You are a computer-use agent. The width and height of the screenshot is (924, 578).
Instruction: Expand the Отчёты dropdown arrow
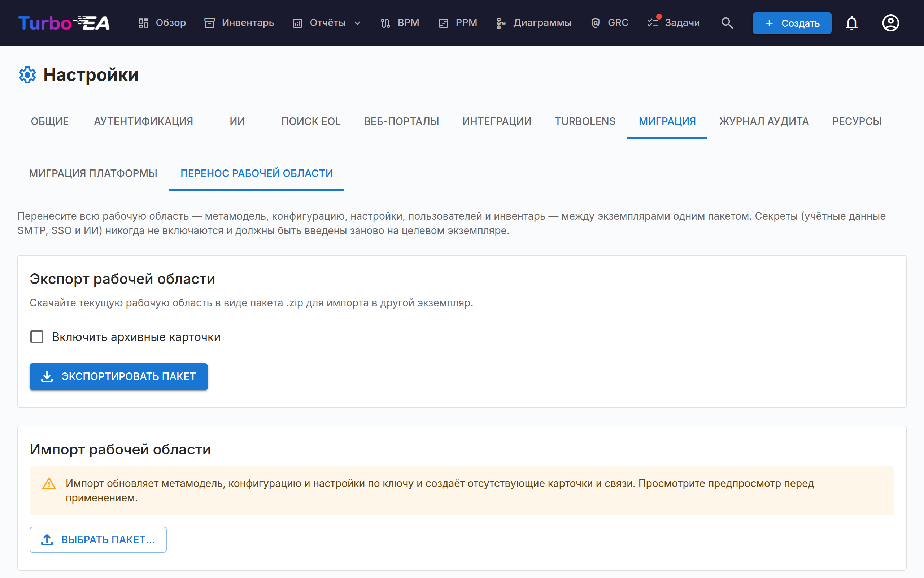coord(357,23)
